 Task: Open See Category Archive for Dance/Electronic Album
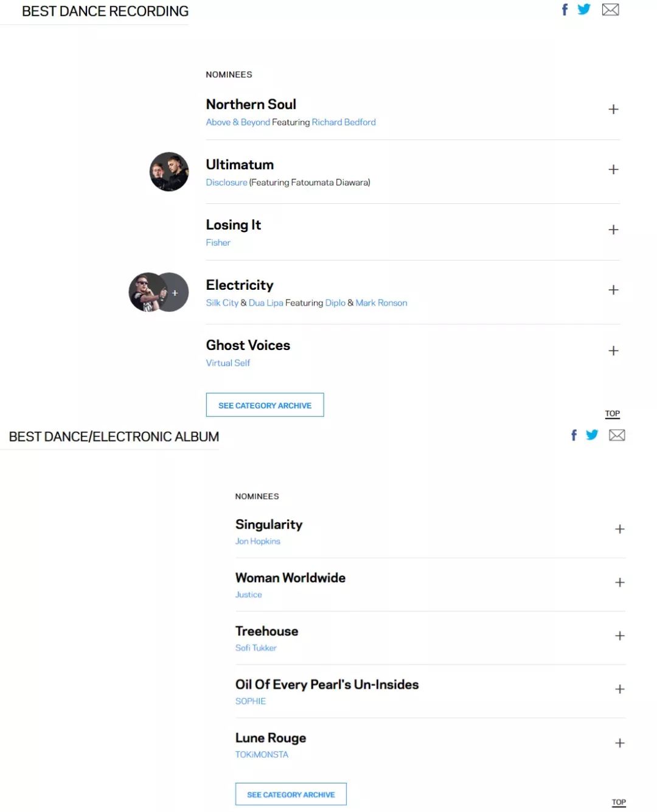[291, 794]
